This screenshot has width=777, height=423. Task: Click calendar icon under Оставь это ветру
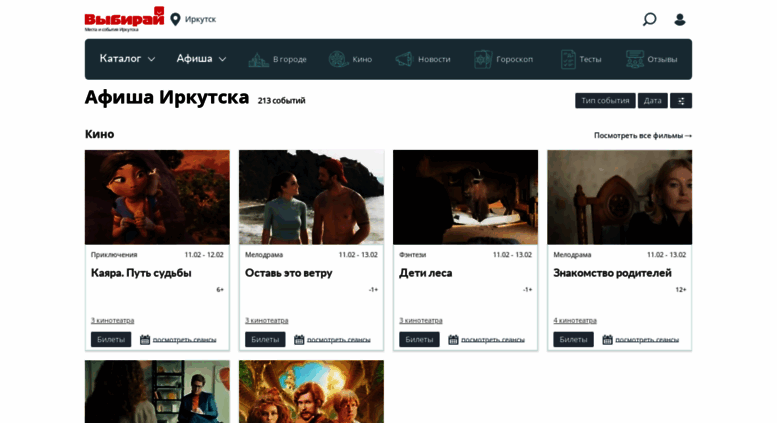point(299,340)
